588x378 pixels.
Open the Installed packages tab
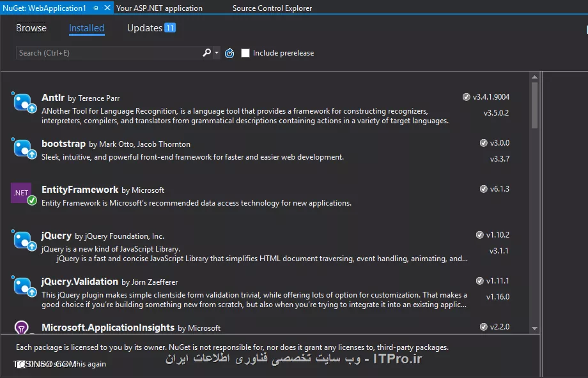click(87, 28)
